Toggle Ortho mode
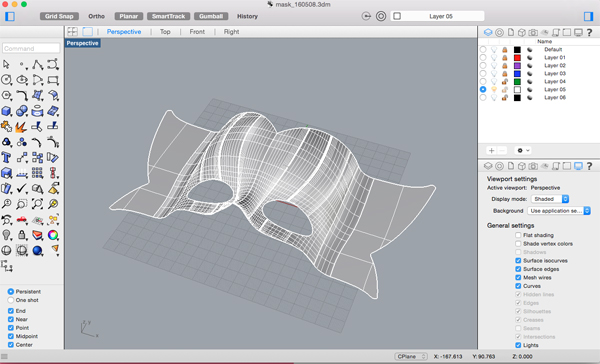 pyautogui.click(x=96, y=16)
